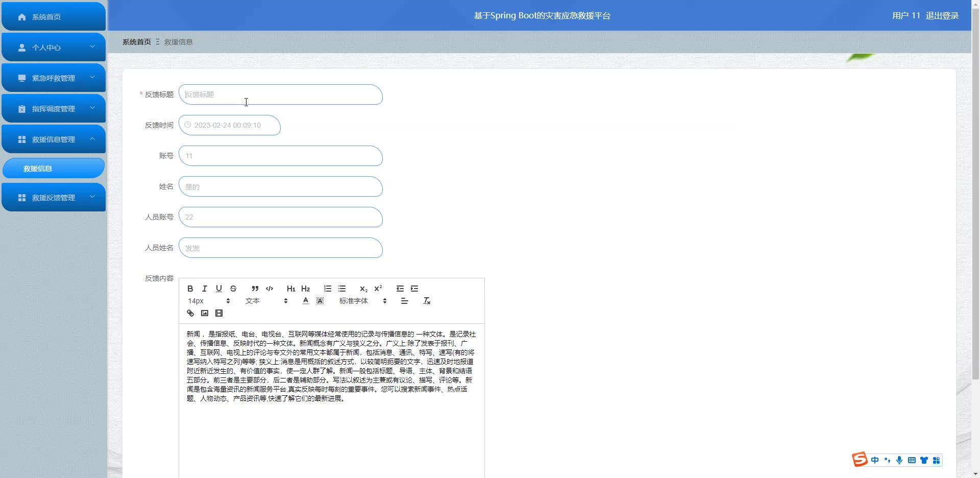This screenshot has height=478, width=980.
Task: Open Sogou voice input microphone
Action: (x=899, y=460)
